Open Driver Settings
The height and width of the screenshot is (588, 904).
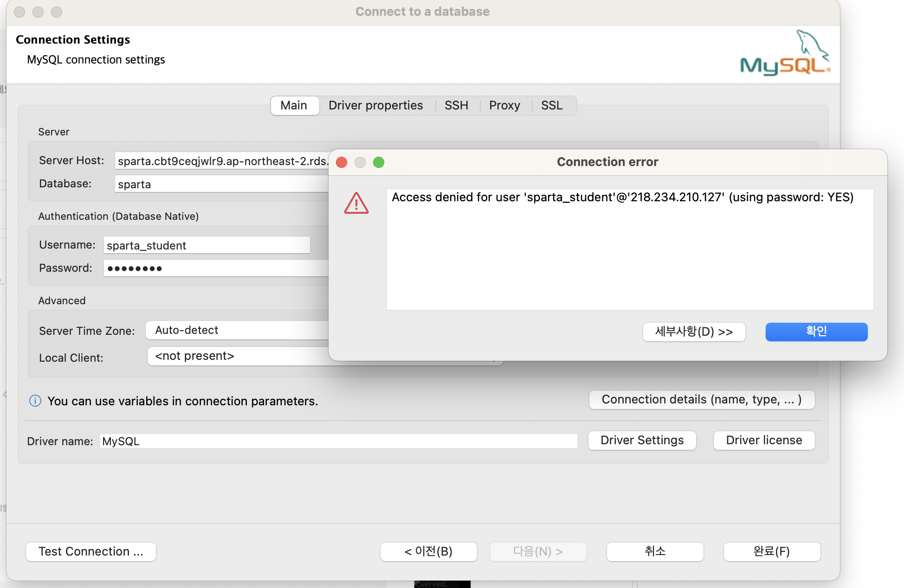(x=642, y=440)
